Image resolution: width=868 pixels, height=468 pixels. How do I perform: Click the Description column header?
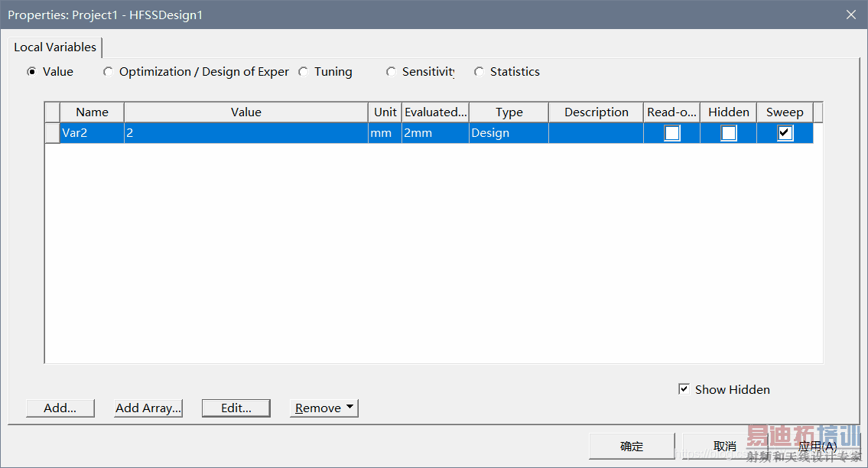[597, 112]
